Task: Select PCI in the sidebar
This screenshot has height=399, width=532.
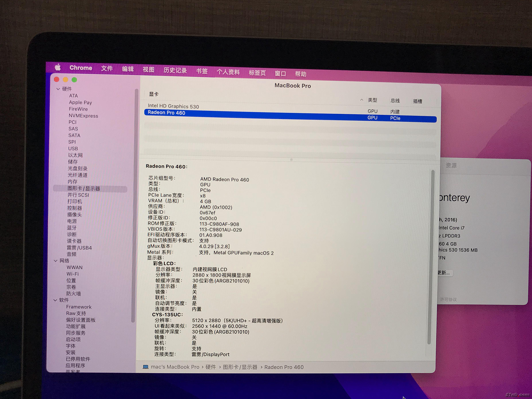Action: click(x=73, y=122)
